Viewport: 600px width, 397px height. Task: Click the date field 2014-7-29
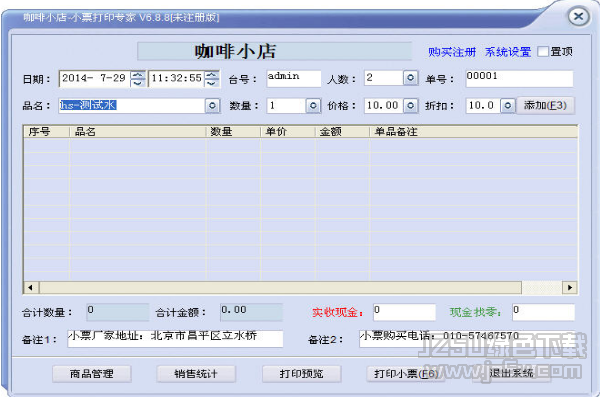95,78
